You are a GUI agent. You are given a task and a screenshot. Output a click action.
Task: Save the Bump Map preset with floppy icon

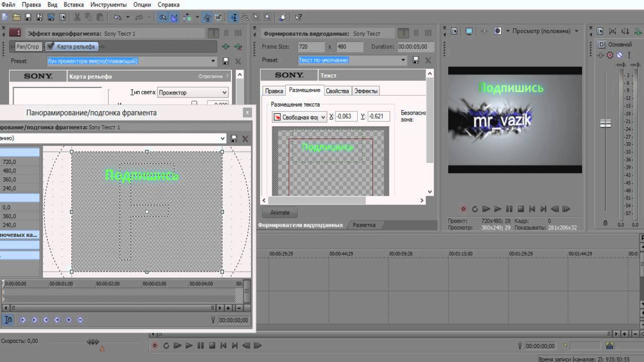[x=225, y=61]
